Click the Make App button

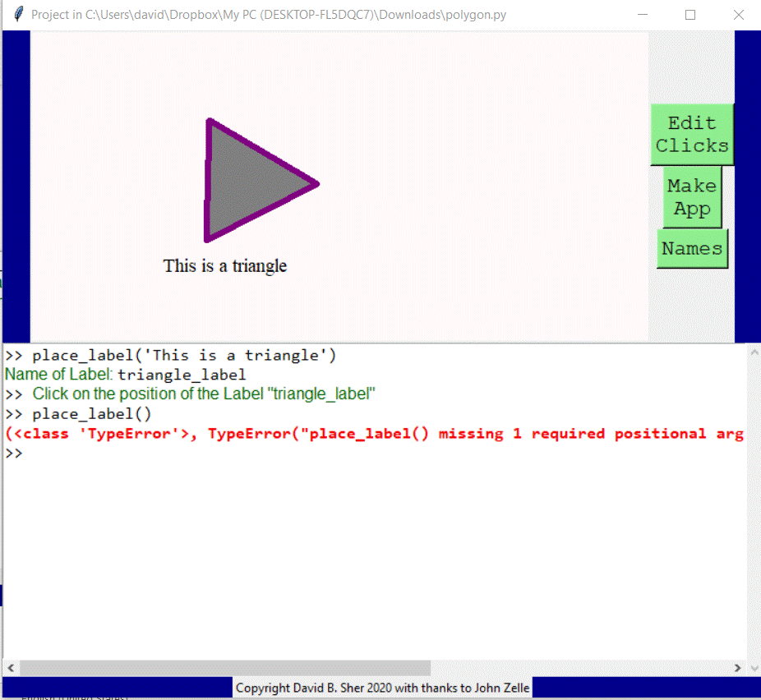[x=692, y=197]
